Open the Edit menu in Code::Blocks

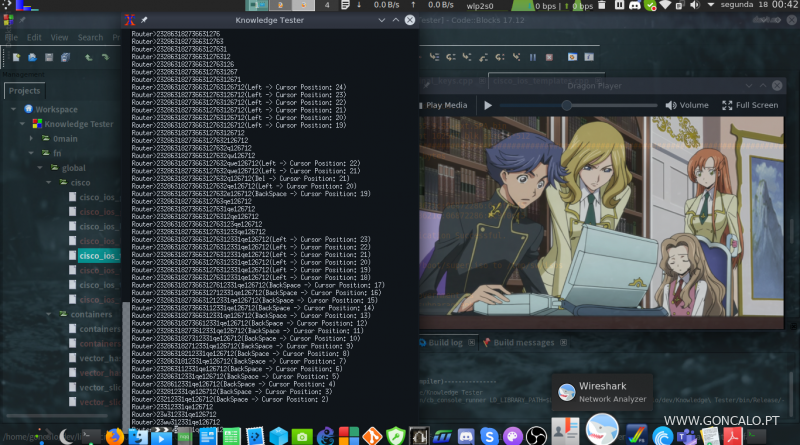click(x=34, y=37)
